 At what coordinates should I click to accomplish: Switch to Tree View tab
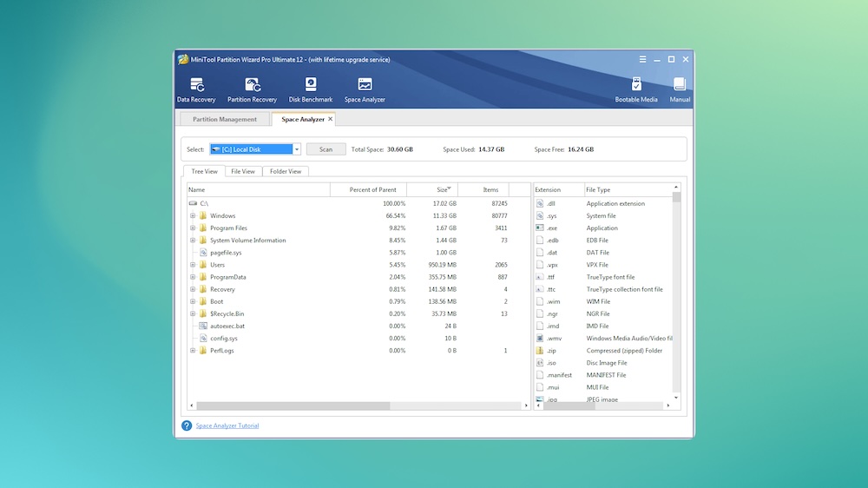[204, 171]
